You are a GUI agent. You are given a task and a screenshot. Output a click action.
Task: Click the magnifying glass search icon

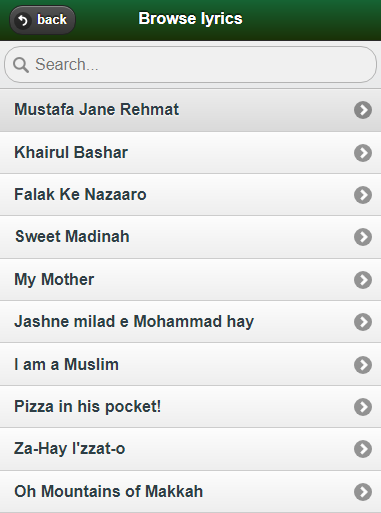coord(21,65)
